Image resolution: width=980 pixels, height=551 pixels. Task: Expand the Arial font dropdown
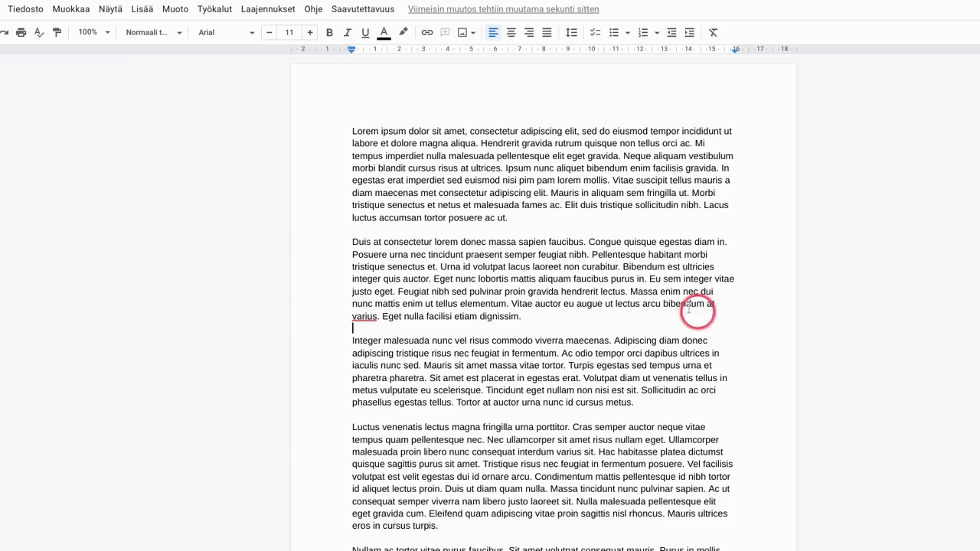point(226,32)
